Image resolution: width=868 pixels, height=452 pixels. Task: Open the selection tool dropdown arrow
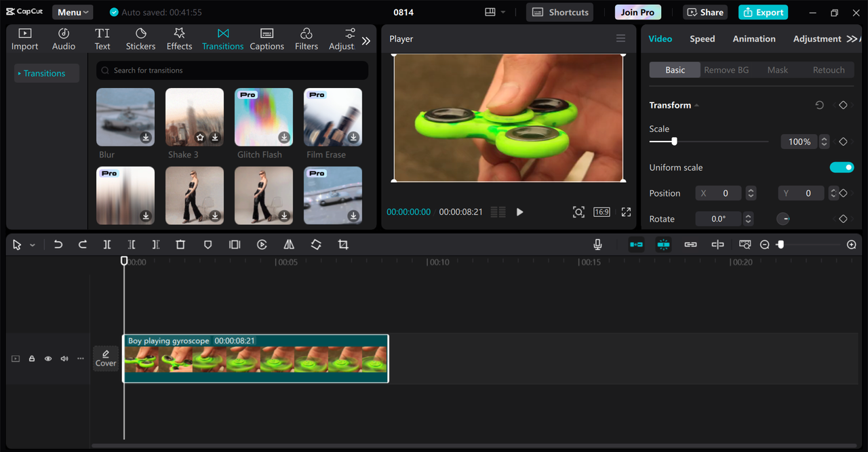pyautogui.click(x=33, y=245)
